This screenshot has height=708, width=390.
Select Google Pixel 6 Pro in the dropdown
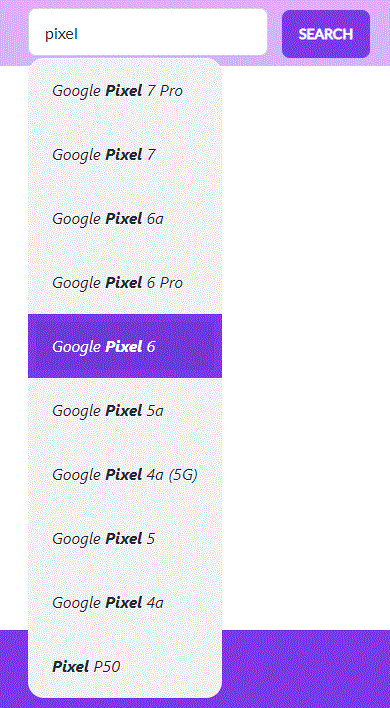coord(125,283)
